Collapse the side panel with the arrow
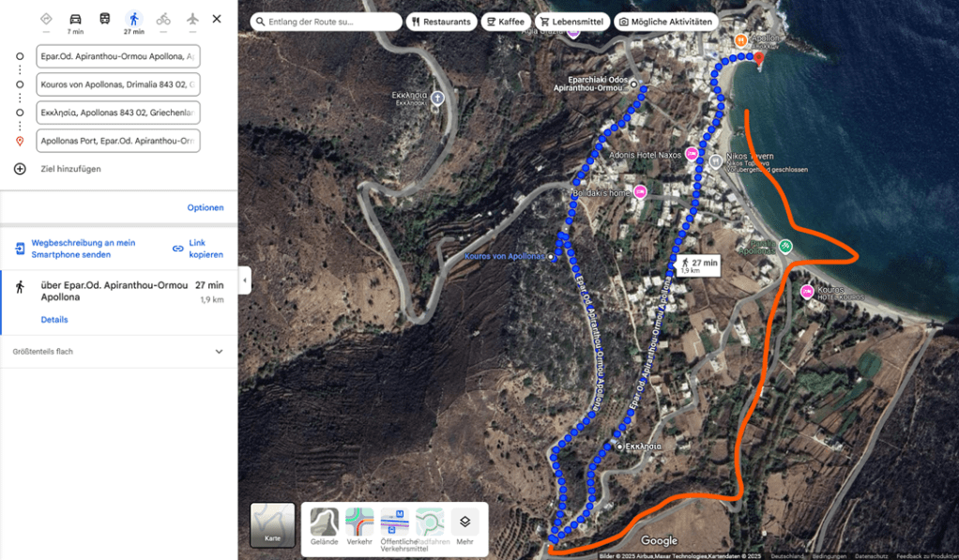959x560 pixels. pyautogui.click(x=245, y=280)
